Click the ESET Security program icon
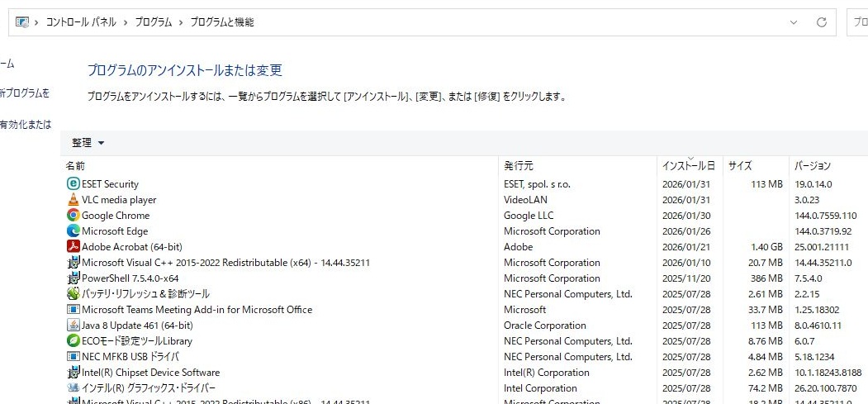Screen dimensions: 868x404 click(73, 184)
